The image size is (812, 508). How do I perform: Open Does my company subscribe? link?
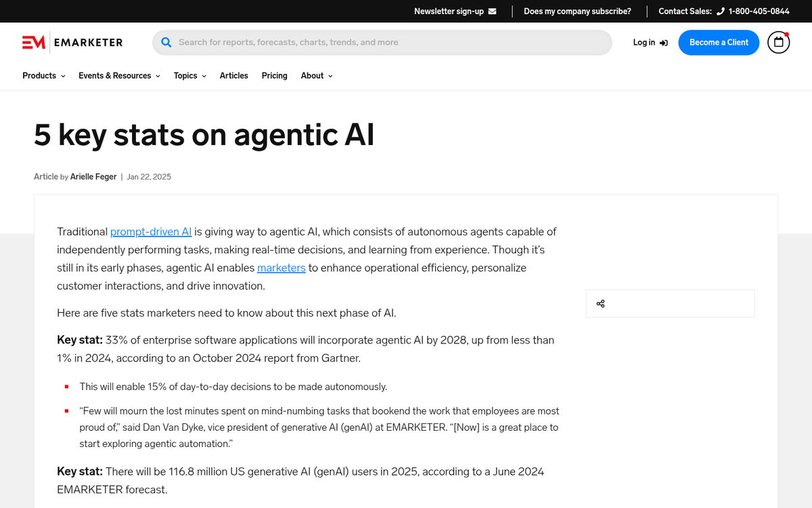(577, 12)
